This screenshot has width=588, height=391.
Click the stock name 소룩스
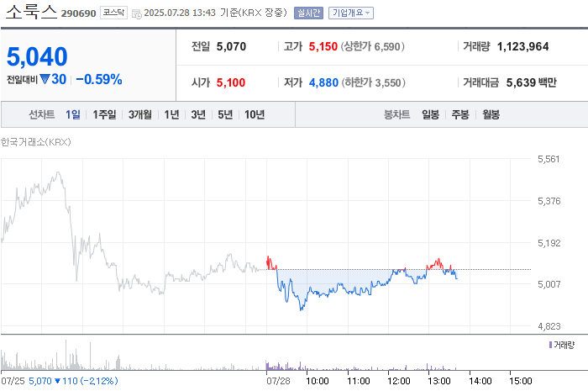pos(32,12)
